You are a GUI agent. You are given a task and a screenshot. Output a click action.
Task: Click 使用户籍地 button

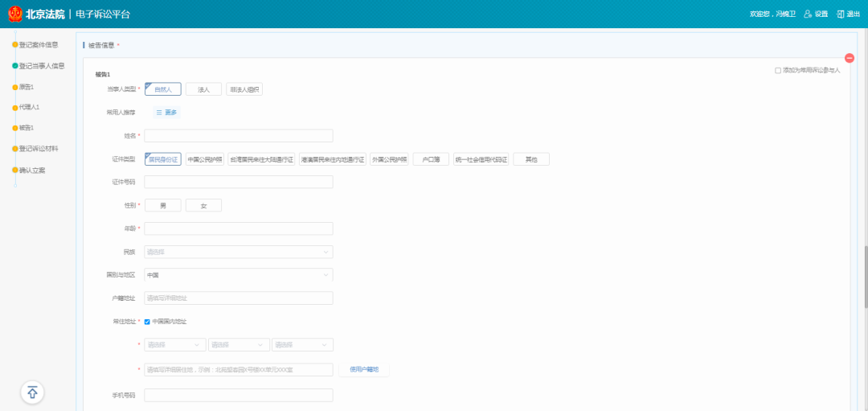(x=364, y=370)
